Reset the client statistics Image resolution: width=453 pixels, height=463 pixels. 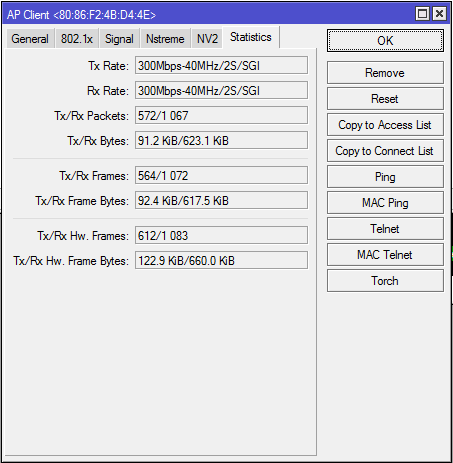coord(385,98)
